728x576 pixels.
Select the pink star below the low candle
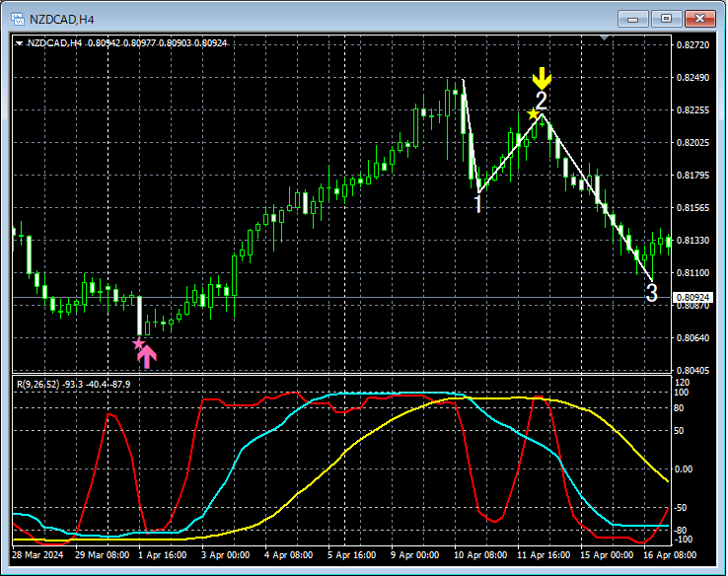(x=138, y=344)
